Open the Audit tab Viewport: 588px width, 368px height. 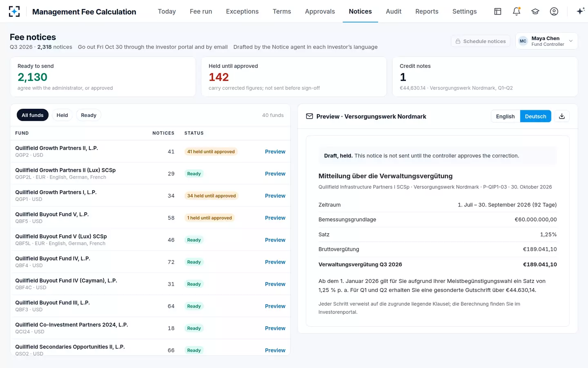pos(394,11)
